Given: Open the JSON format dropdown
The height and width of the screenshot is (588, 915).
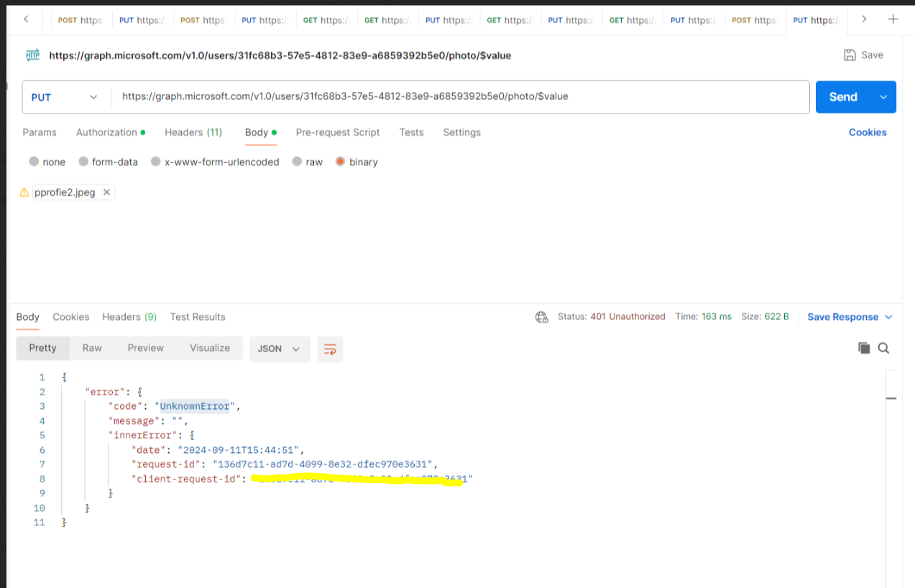Looking at the screenshot, I should (x=280, y=349).
